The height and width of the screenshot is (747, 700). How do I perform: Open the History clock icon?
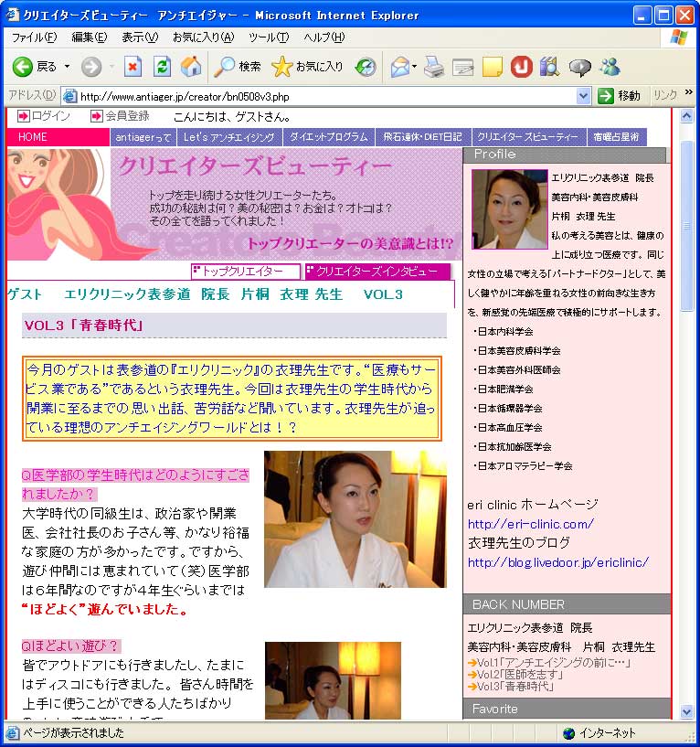(366, 67)
